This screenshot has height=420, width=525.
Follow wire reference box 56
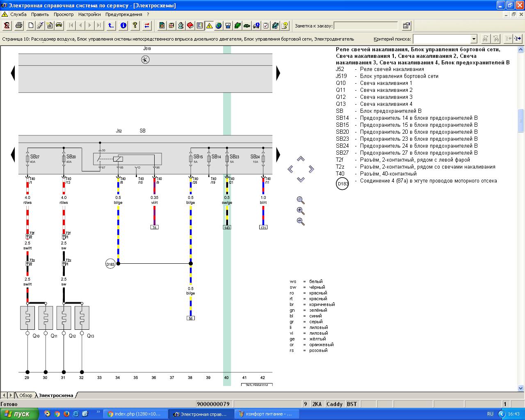point(191,318)
